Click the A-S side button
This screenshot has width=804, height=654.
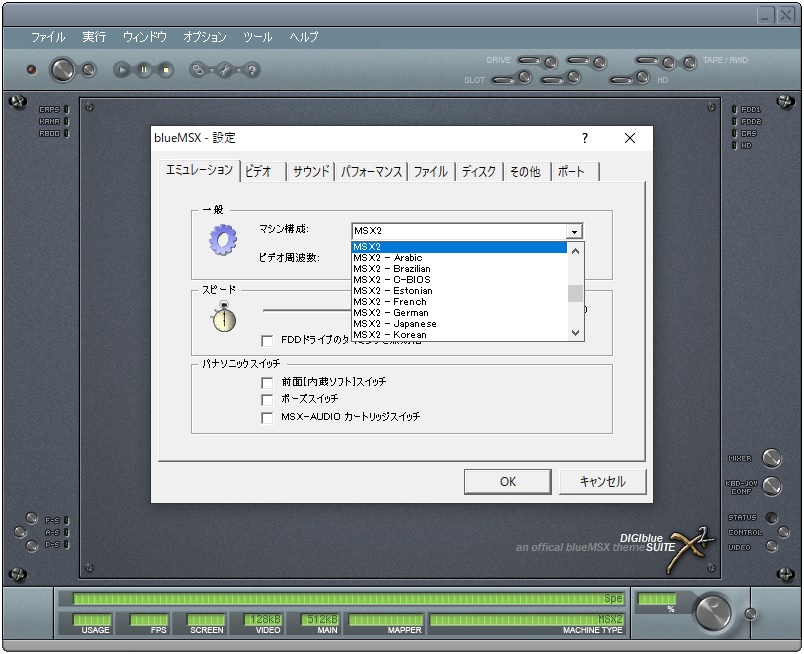(21, 532)
